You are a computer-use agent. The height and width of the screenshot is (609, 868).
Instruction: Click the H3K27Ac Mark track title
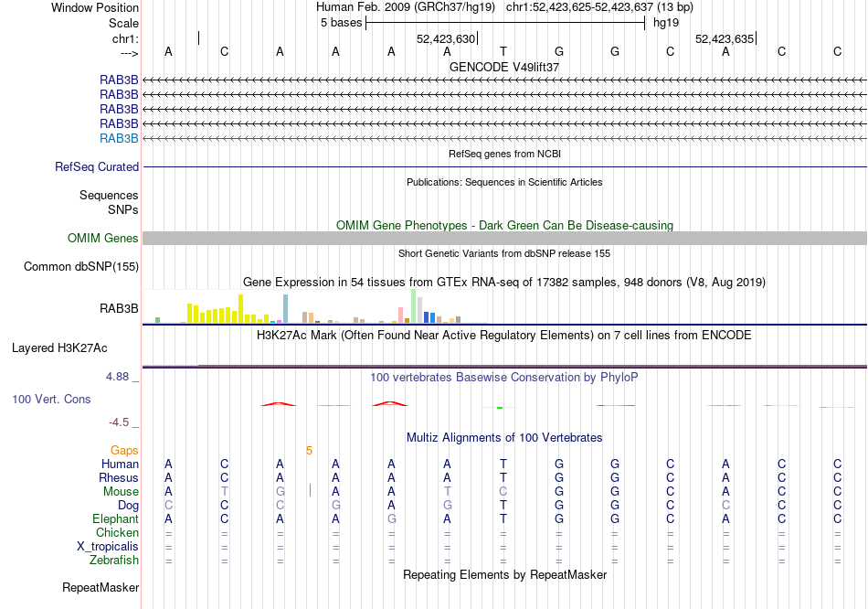tap(504, 336)
